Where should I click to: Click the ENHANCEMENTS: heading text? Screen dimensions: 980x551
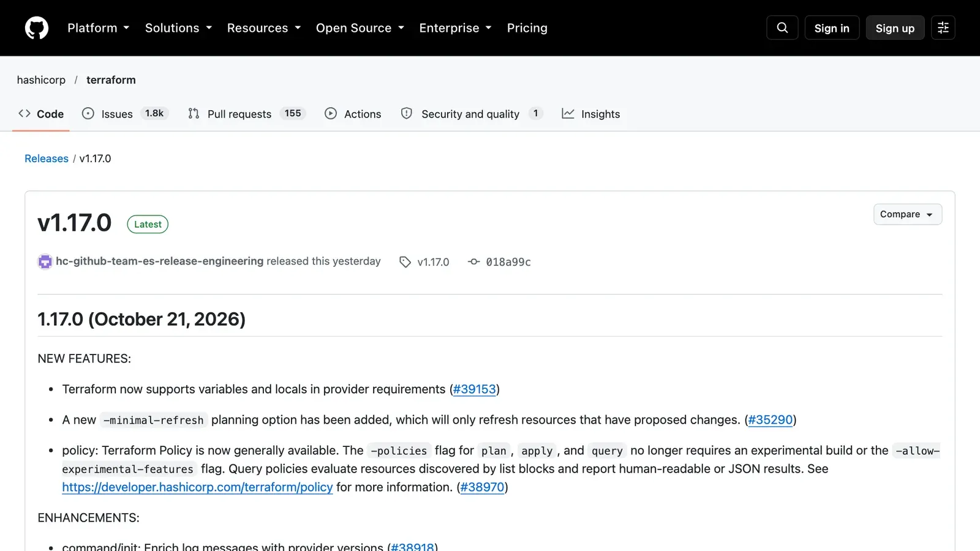(89, 518)
